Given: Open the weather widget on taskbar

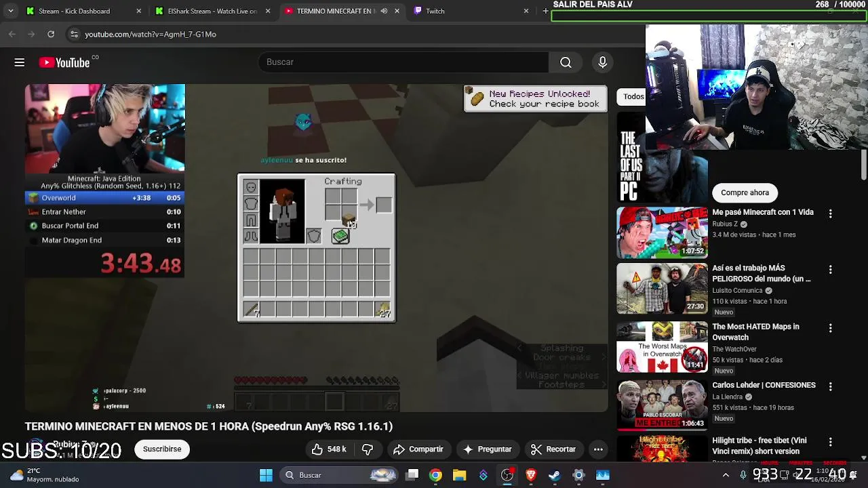Looking at the screenshot, I should 45,475.
